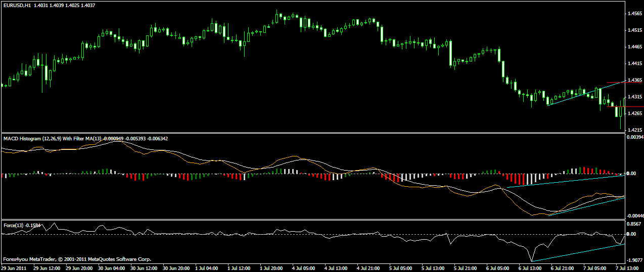Click the 1 Jul 12:00 time label

240,268
